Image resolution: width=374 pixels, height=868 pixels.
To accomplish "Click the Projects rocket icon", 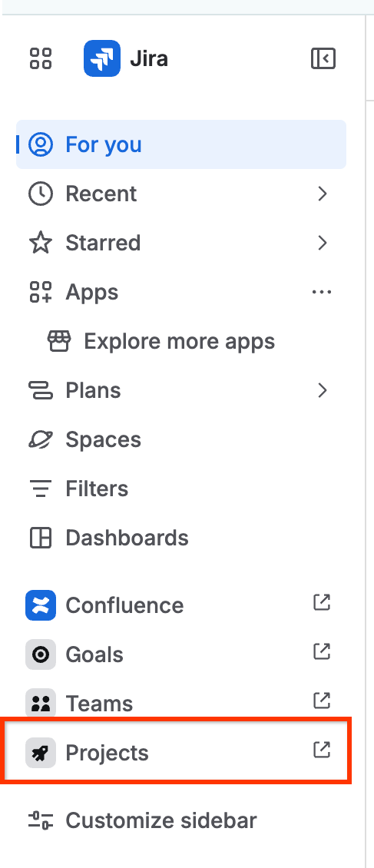I will 41,753.
